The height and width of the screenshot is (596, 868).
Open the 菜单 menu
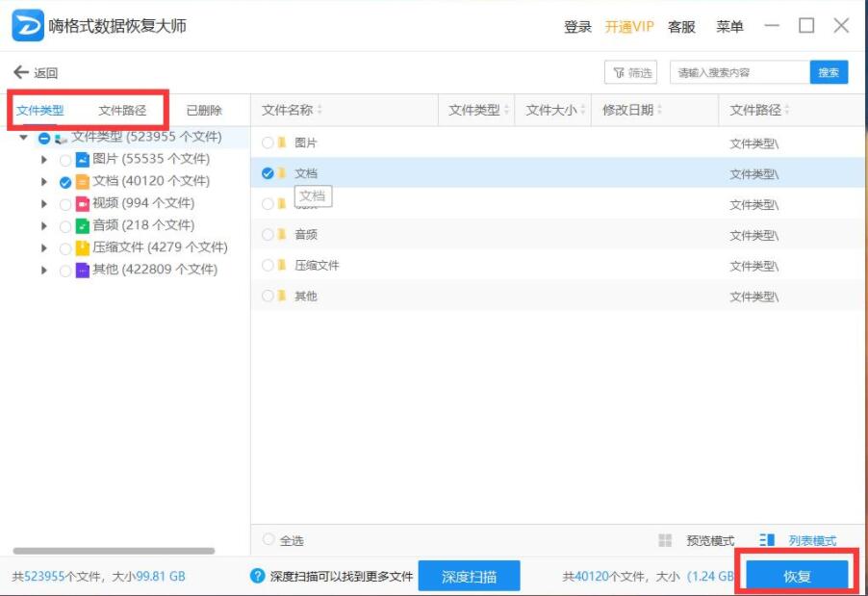click(x=729, y=26)
